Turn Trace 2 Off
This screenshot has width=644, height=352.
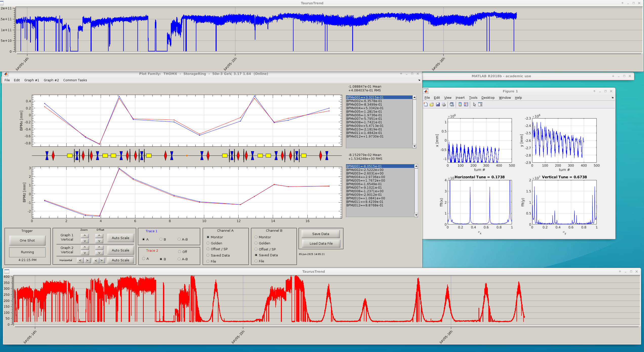pos(180,252)
